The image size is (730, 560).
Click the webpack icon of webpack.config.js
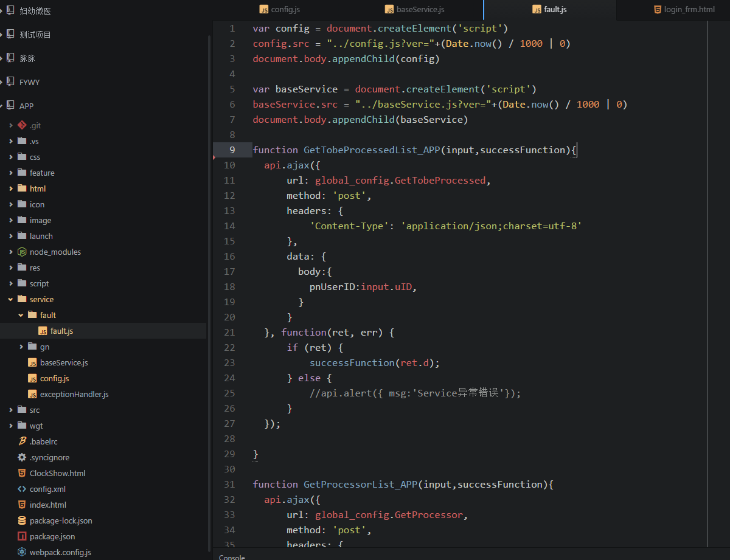point(22,552)
